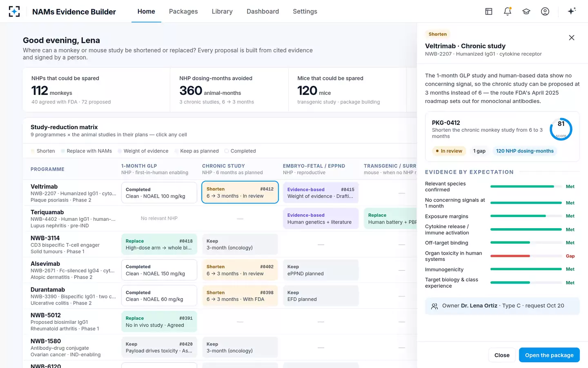Click the 1 gap chip
The height and width of the screenshot is (368, 588).
click(479, 151)
